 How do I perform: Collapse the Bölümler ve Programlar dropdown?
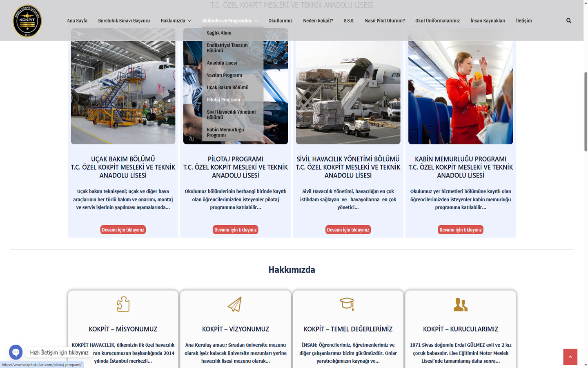coord(230,21)
